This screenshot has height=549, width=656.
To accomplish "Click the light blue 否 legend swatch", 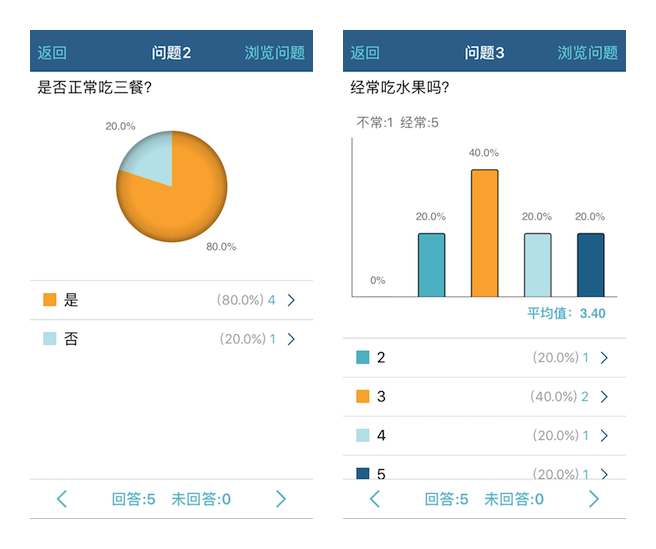I will pos(50,339).
